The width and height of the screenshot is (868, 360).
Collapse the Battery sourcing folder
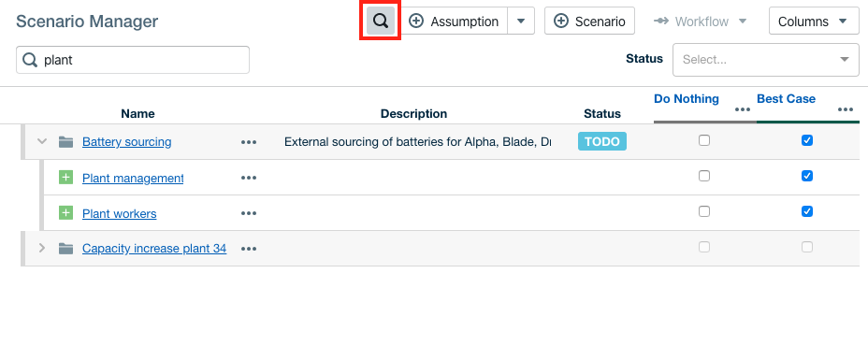pyautogui.click(x=42, y=141)
